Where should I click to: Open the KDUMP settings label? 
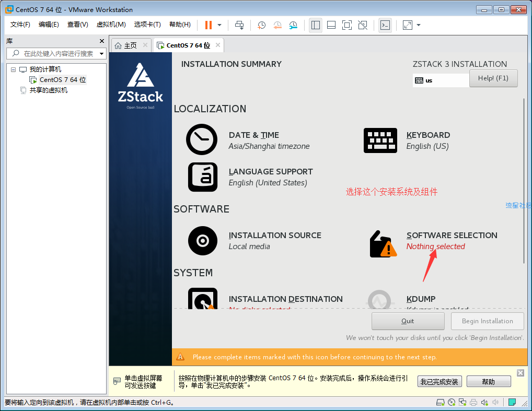click(x=421, y=299)
